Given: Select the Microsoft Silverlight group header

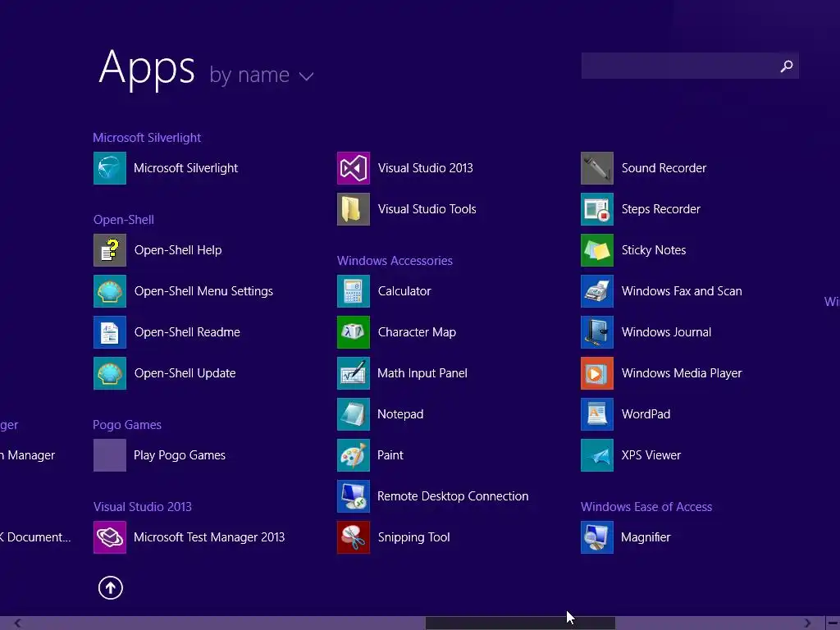Looking at the screenshot, I should click(x=147, y=138).
